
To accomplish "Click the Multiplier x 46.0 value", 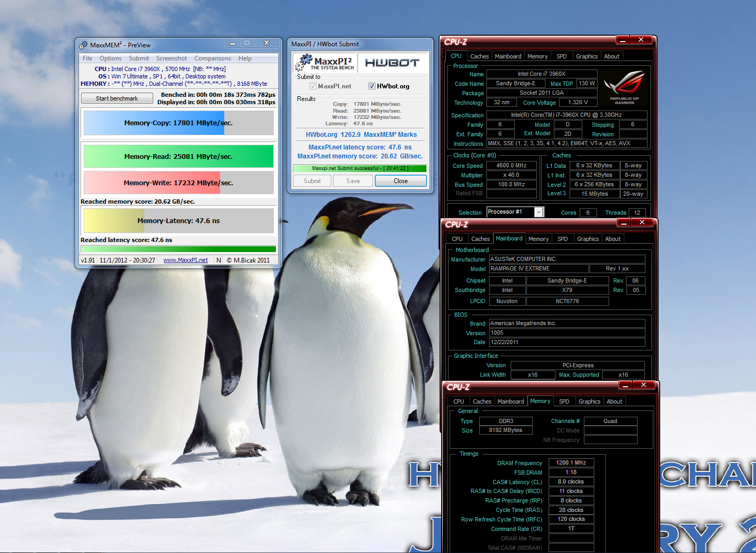I will click(x=512, y=175).
